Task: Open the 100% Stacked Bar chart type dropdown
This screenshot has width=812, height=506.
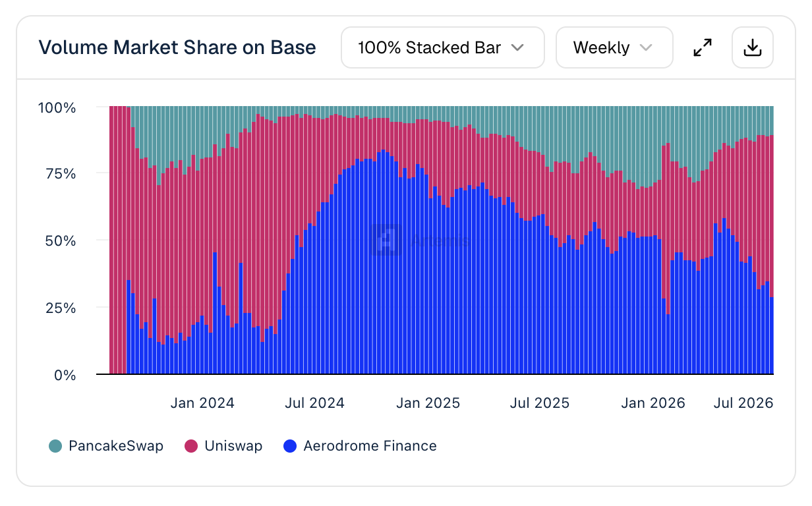Action: 442,47
